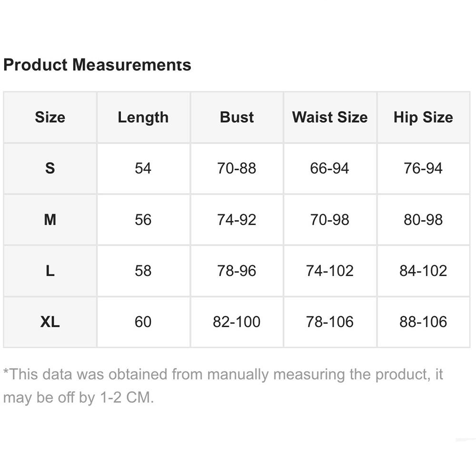
Task: Click the hip value 80-98
Action: click(x=423, y=219)
